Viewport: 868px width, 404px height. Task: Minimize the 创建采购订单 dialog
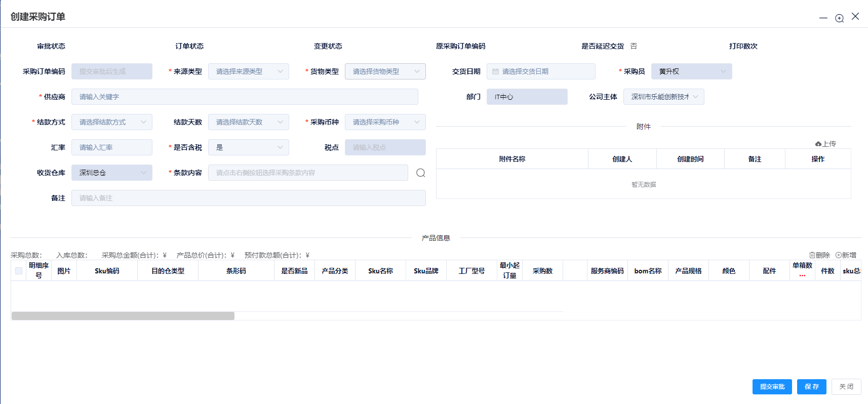823,18
